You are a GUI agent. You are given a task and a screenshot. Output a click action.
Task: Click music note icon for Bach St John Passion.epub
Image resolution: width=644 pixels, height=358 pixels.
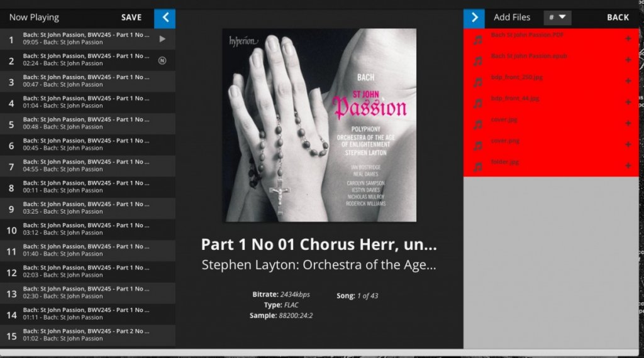pyautogui.click(x=478, y=61)
